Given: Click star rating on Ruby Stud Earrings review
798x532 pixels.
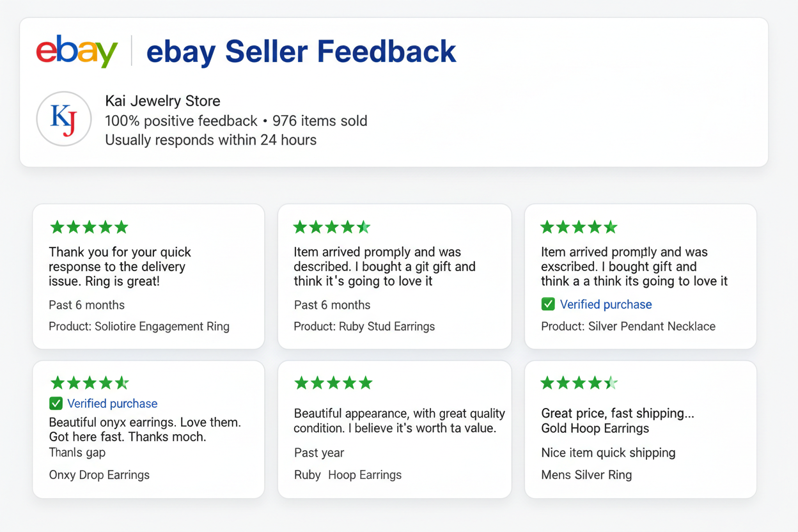Looking at the screenshot, I should [331, 227].
